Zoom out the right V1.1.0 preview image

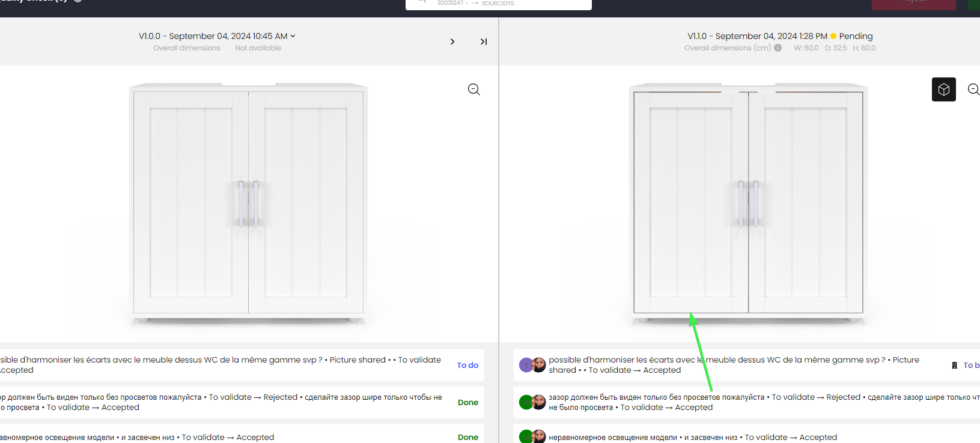[974, 89]
